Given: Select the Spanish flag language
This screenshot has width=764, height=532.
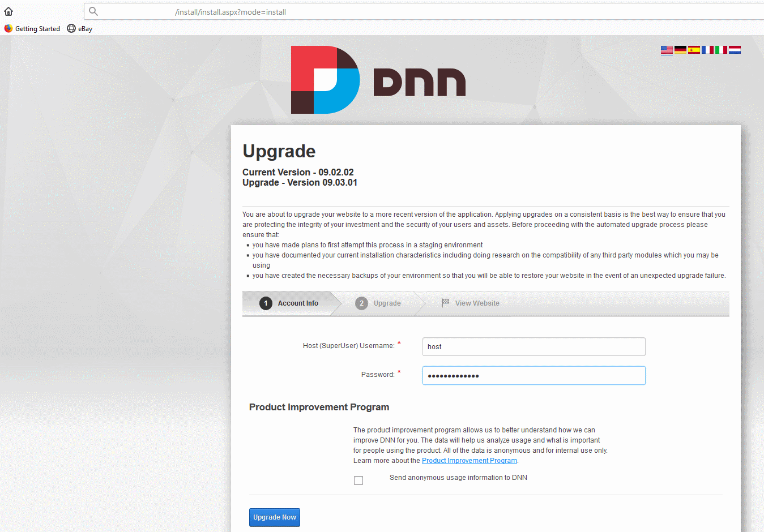Looking at the screenshot, I should 694,50.
